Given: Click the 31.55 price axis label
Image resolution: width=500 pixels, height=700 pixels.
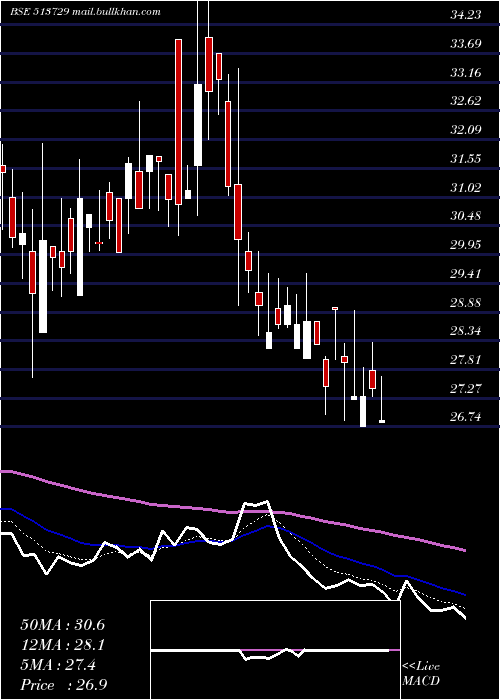Looking at the screenshot, I should (466, 158).
